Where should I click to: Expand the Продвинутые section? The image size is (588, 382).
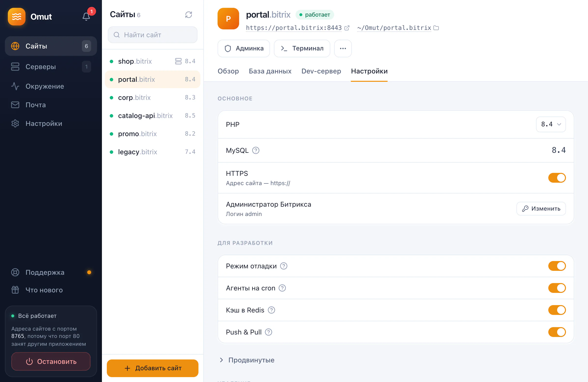point(246,360)
